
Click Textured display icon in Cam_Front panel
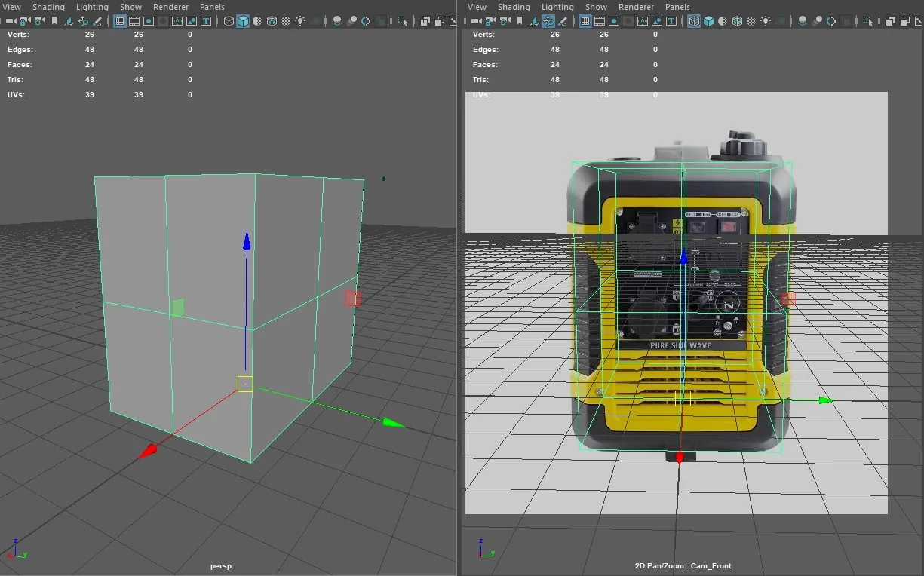[x=751, y=22]
